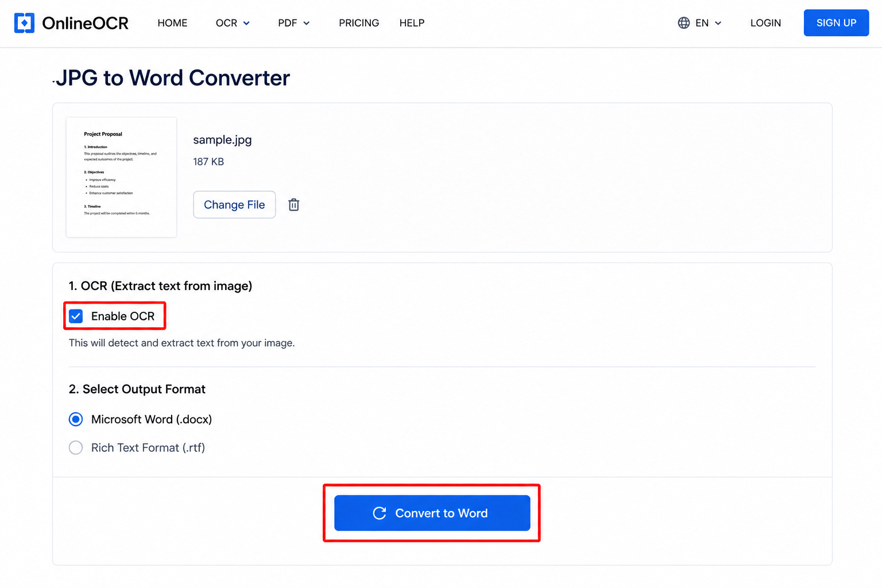
Task: Select Microsoft Word (.docx) output format
Action: (76, 419)
